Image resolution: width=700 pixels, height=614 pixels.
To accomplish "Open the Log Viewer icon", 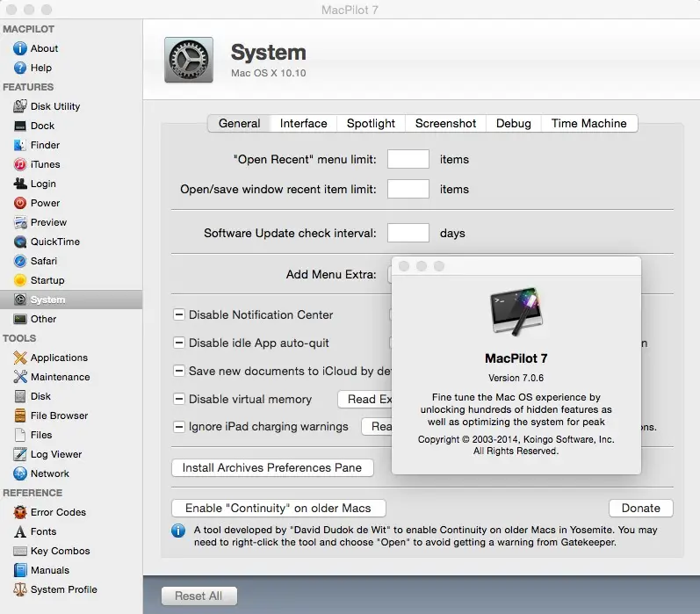I will coord(19,454).
